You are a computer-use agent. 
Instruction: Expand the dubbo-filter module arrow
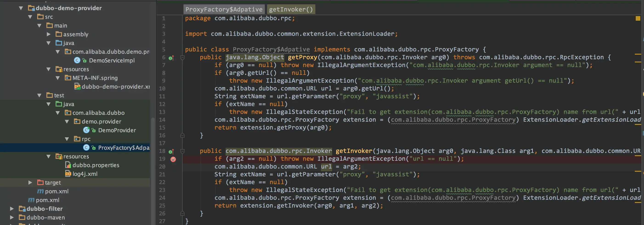point(12,208)
